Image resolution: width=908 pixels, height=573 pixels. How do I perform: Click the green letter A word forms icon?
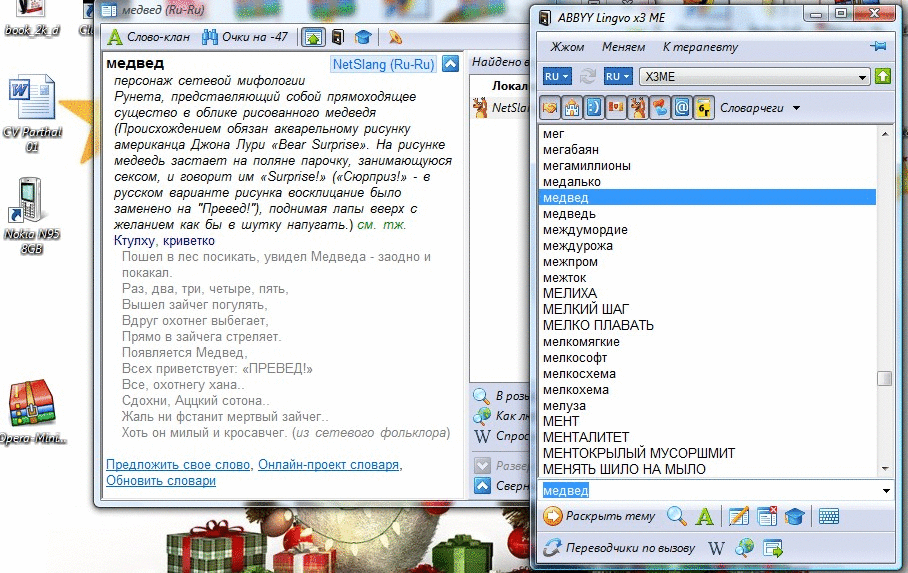(704, 516)
